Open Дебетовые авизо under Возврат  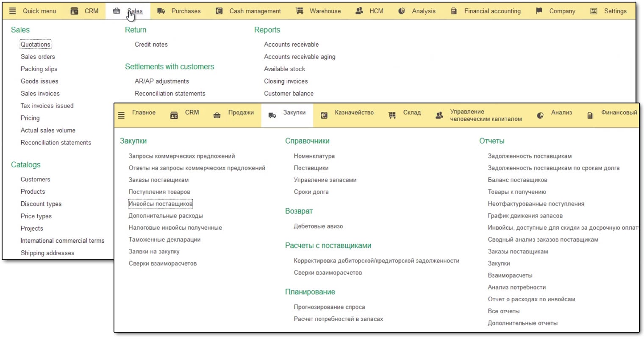(318, 226)
